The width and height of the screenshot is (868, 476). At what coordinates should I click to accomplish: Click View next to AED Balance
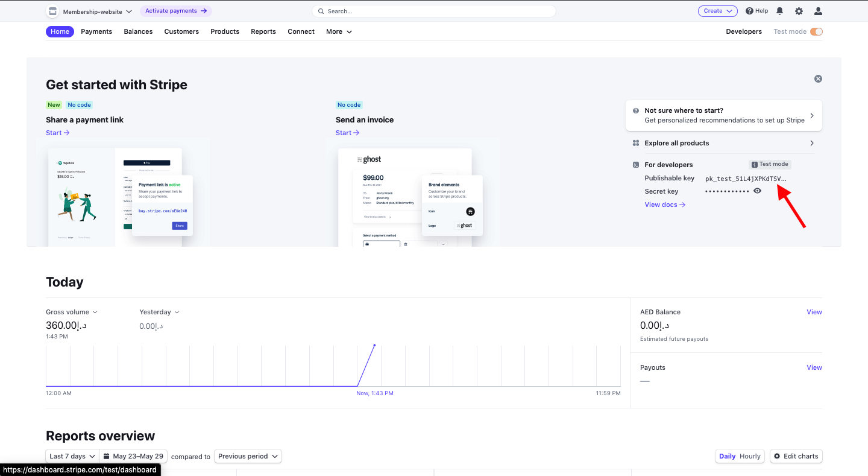click(814, 312)
